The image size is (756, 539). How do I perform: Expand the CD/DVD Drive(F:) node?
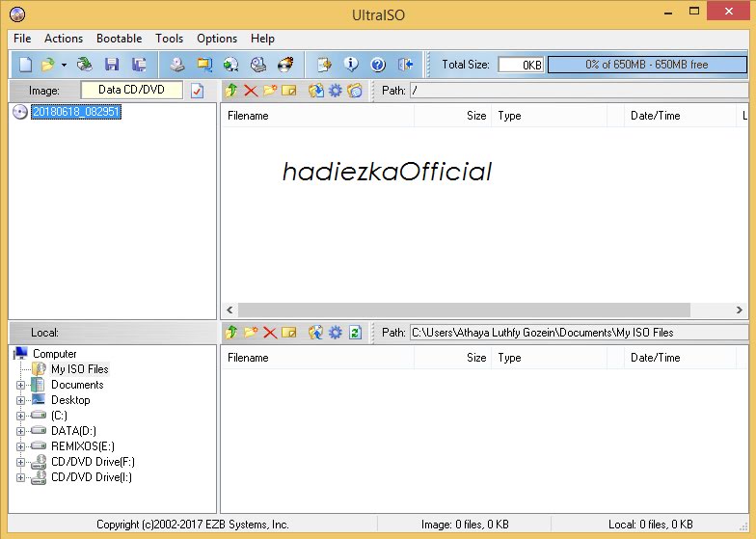pos(20,463)
